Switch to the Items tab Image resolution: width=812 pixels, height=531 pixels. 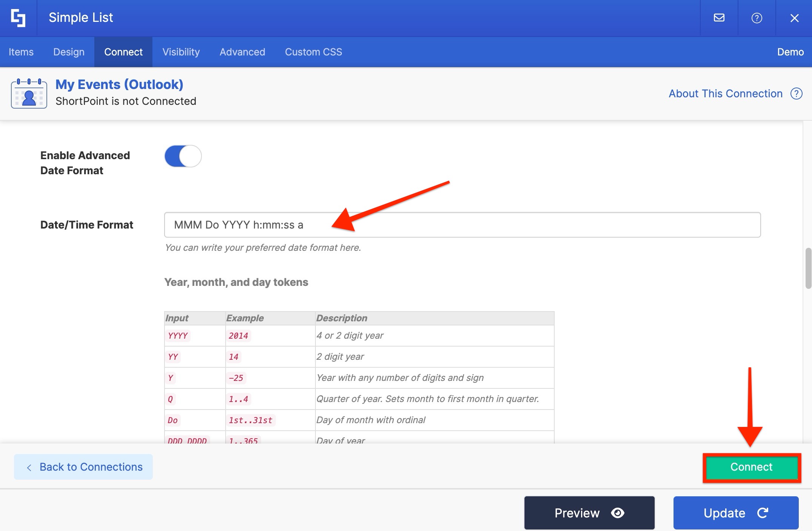pos(21,52)
